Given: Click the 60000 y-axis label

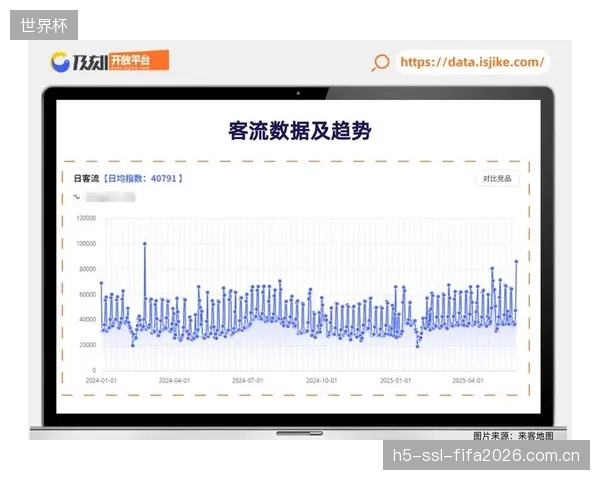Looking at the screenshot, I should 88,294.
